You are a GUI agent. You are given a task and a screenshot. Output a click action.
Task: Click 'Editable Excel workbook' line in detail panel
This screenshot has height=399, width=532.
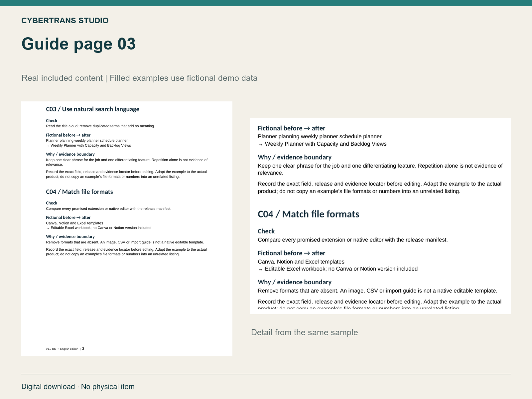[338, 269]
